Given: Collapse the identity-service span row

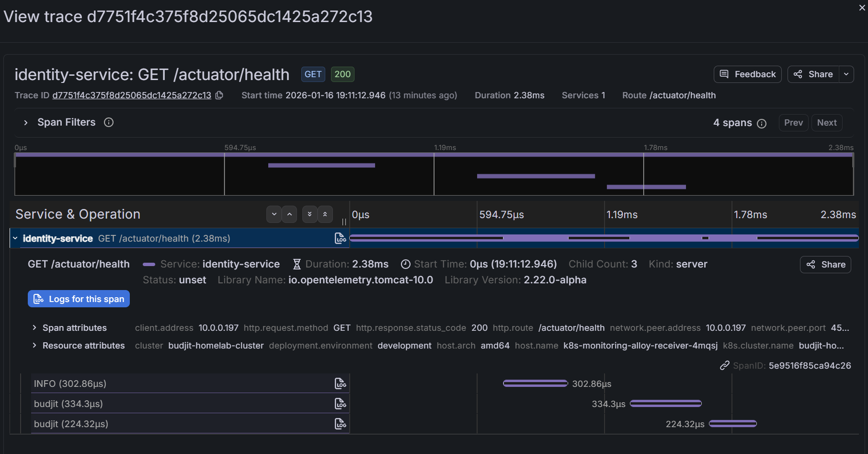Looking at the screenshot, I should pyautogui.click(x=15, y=238).
